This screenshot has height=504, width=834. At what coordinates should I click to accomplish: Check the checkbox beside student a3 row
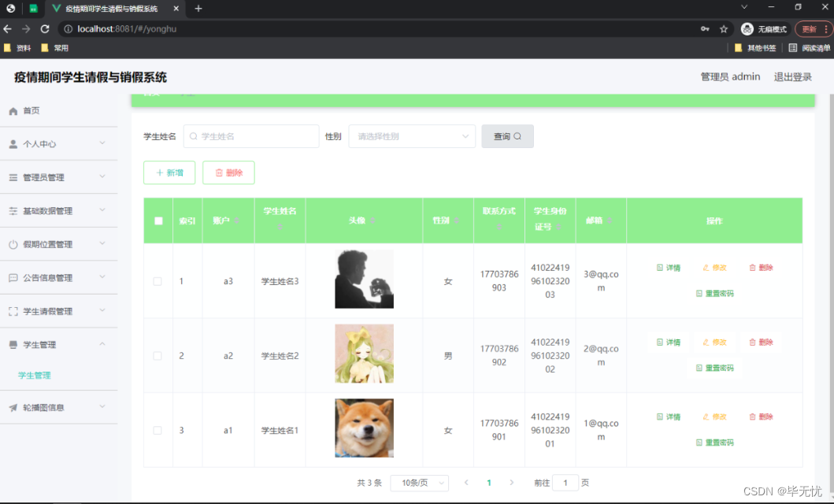click(x=158, y=280)
